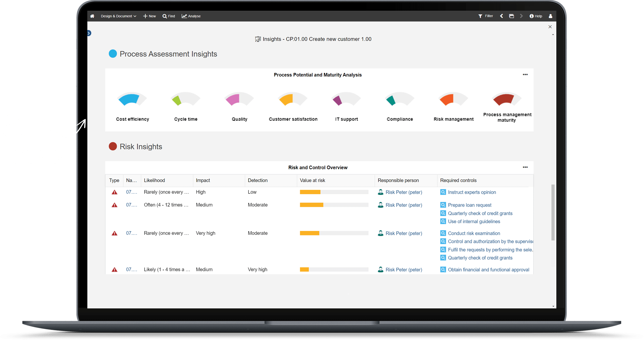644x340 pixels.
Task: Click the Cost efficiency gauge
Action: [132, 99]
